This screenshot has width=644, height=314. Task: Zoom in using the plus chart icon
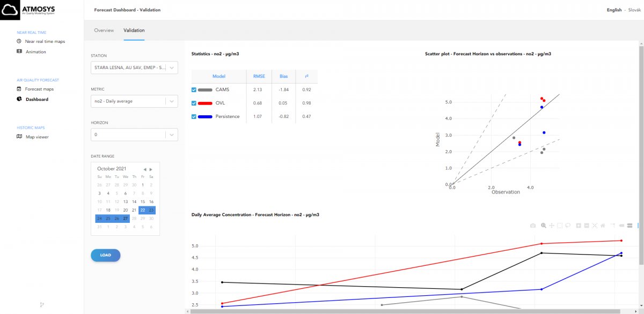579,226
